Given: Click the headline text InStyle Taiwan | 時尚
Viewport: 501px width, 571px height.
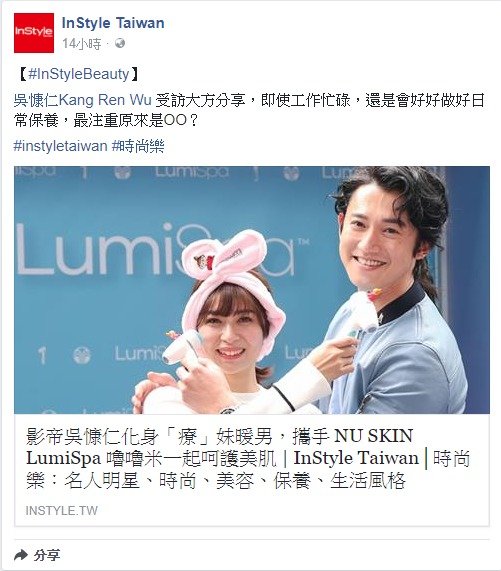Looking at the screenshot, I should pos(382,458).
